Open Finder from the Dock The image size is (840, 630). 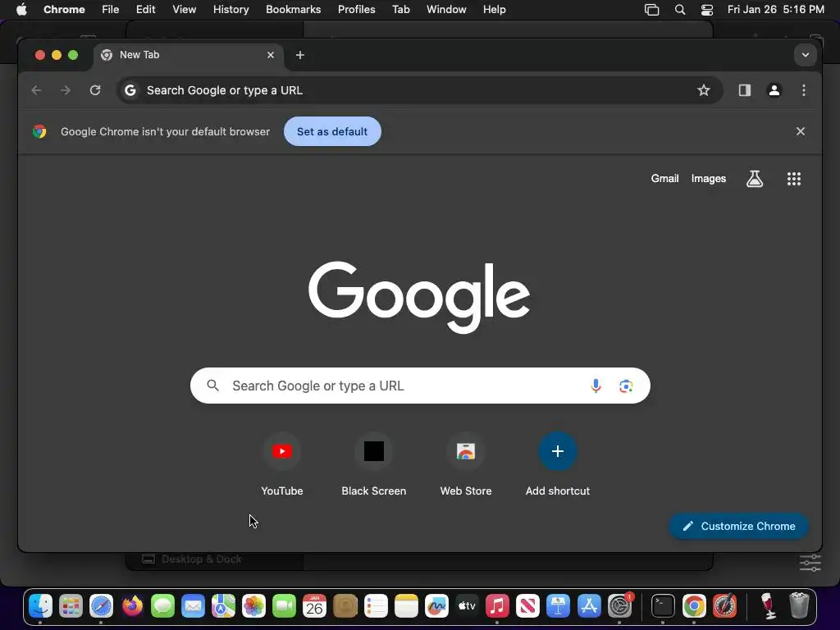[40, 606]
